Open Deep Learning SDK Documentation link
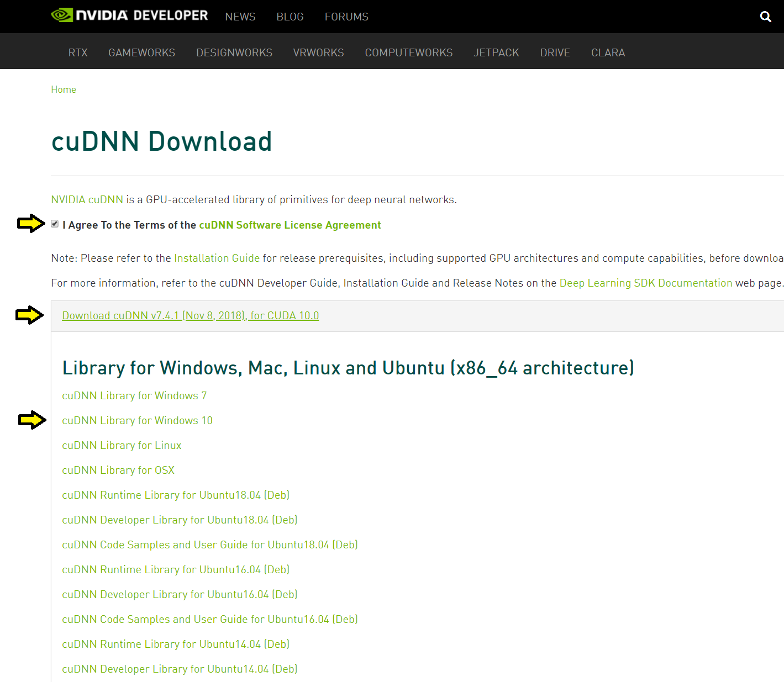The image size is (784, 682). (x=646, y=283)
